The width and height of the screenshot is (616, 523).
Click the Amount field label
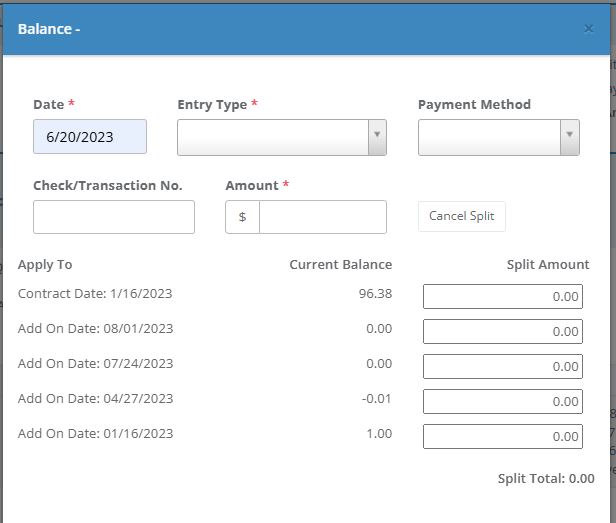tap(252, 185)
